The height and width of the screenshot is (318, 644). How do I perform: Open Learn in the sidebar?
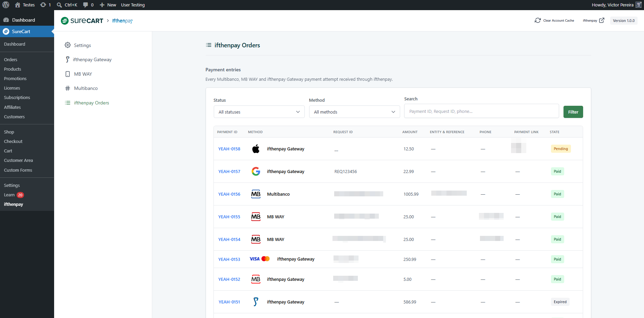[x=9, y=195]
